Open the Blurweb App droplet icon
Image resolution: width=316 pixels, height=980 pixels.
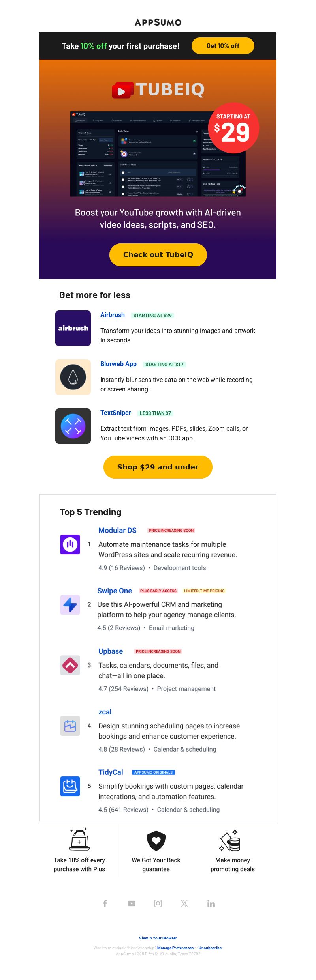(73, 377)
